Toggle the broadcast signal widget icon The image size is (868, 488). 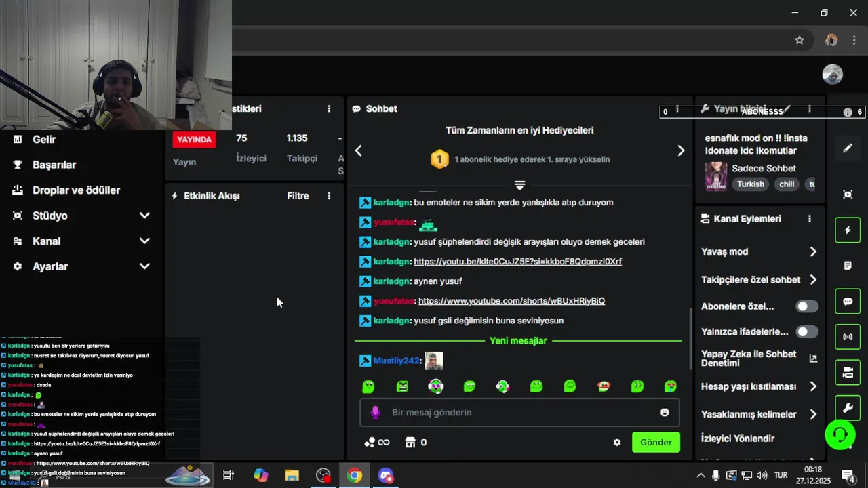point(848,337)
